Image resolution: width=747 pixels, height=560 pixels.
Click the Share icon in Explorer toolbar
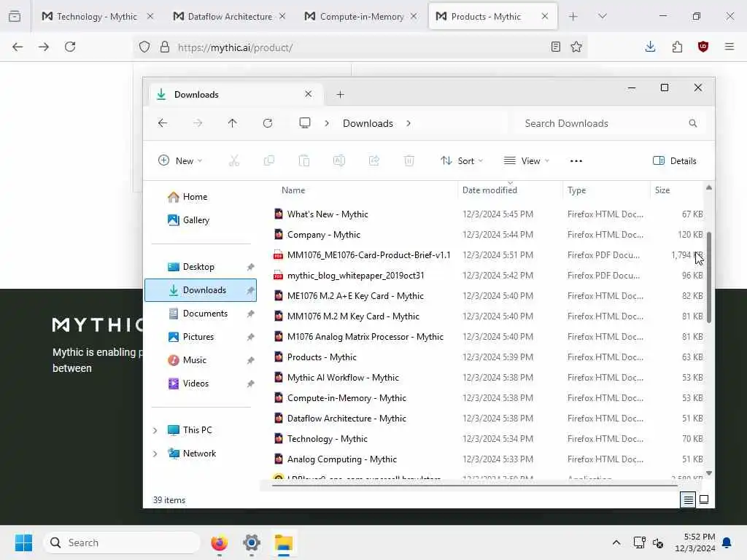pos(374,161)
